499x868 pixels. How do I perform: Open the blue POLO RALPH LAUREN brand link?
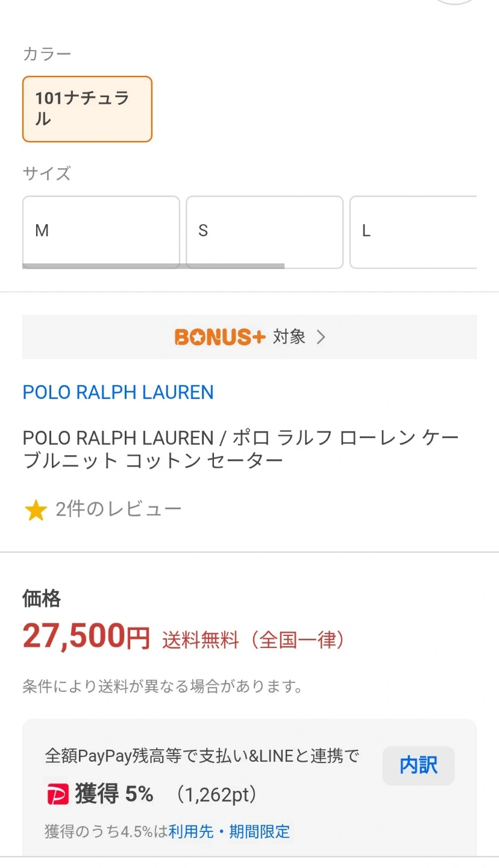click(x=118, y=392)
